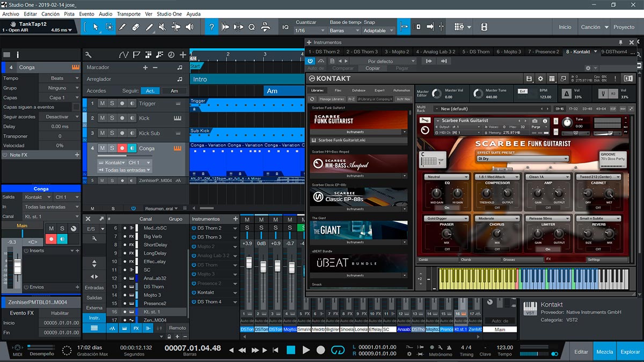Open the marker track flag icon
The height and width of the screenshot is (362, 644).
137,55
